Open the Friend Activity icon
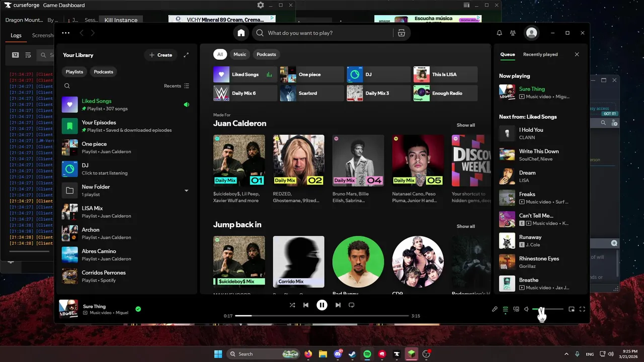This screenshot has height=362, width=644. [513, 33]
